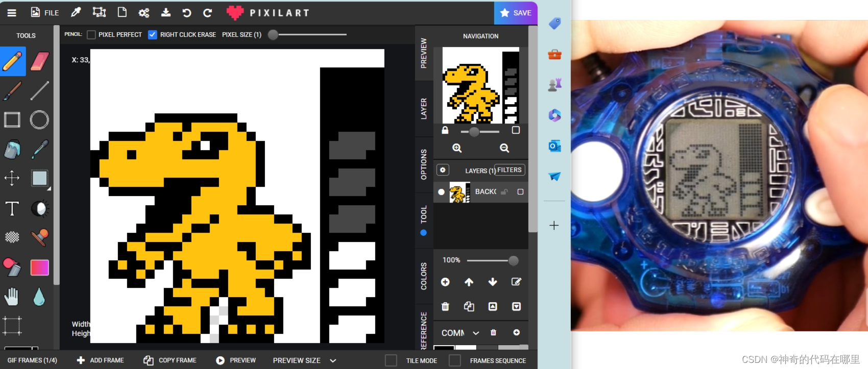The width and height of the screenshot is (868, 369).
Task: Select the Pencil tool
Action: point(12,61)
